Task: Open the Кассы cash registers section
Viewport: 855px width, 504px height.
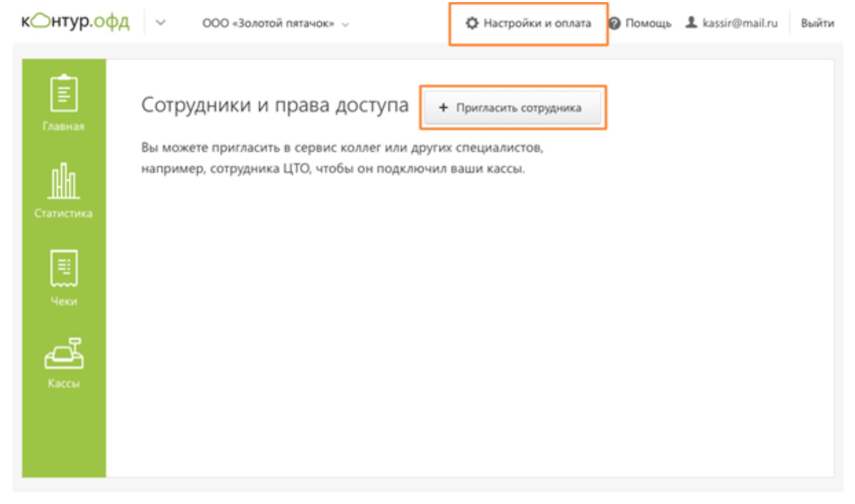Action: click(x=63, y=363)
